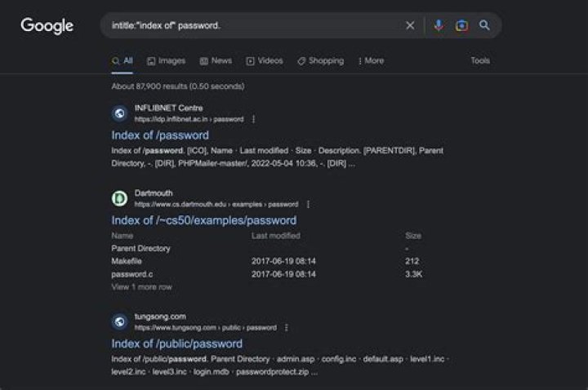
Task: Click the tungsong.com site name
Action: [x=161, y=317]
